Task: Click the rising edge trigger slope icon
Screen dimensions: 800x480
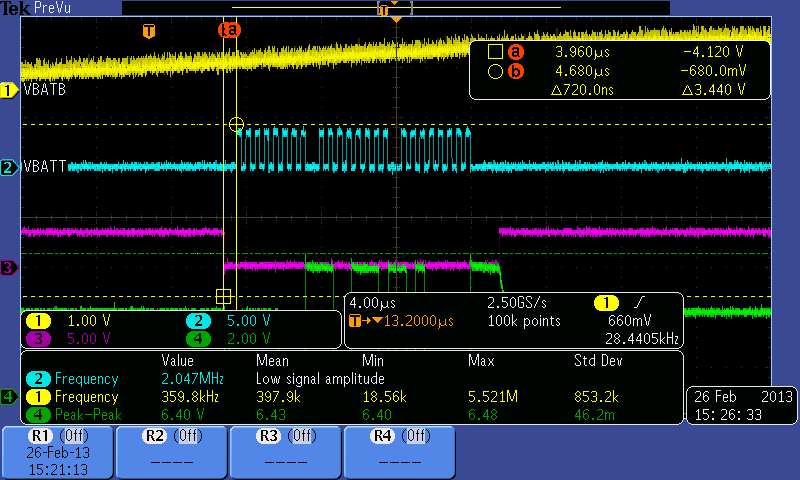Action: 639,303
